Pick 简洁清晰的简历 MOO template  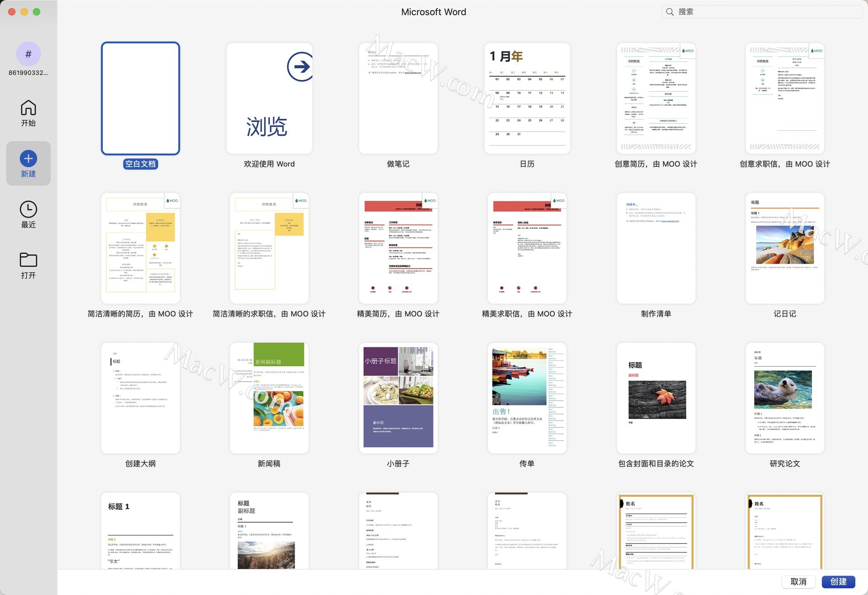click(141, 248)
